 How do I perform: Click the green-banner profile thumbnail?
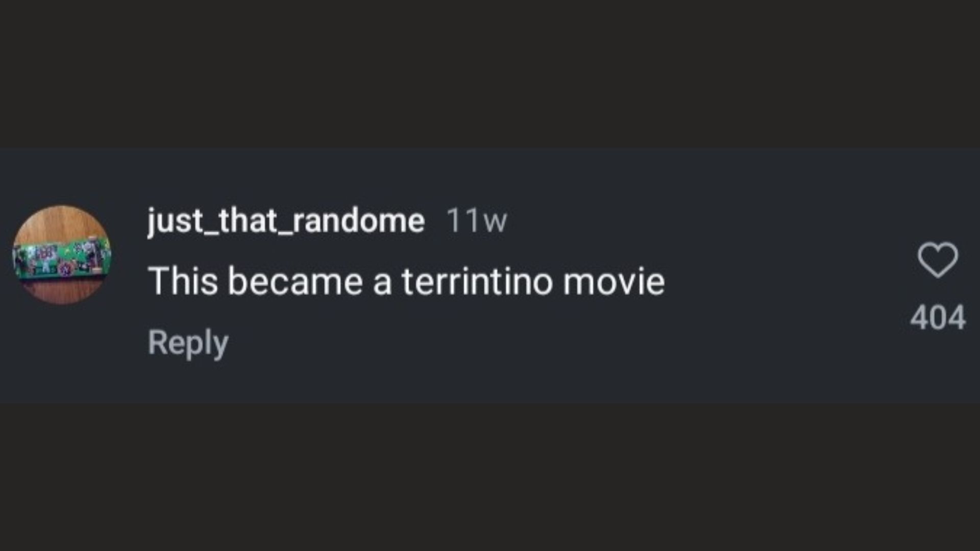(x=62, y=255)
